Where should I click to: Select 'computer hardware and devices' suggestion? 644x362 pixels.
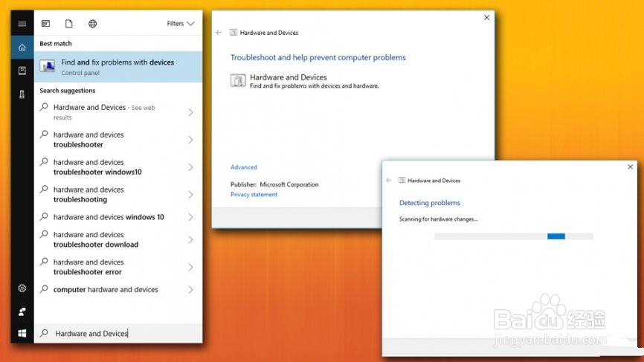[x=118, y=290]
